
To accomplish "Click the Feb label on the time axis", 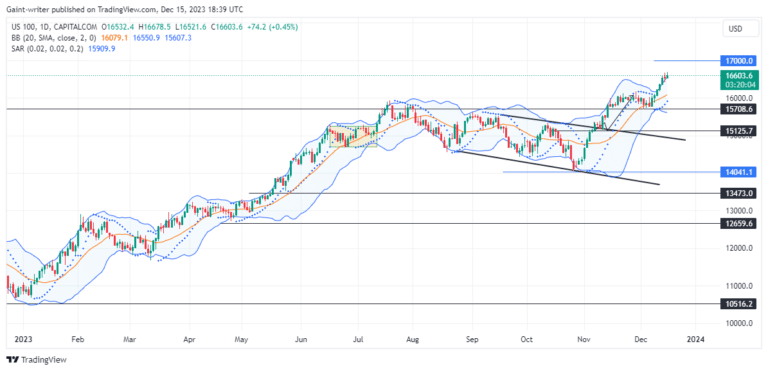I will pyautogui.click(x=78, y=339).
